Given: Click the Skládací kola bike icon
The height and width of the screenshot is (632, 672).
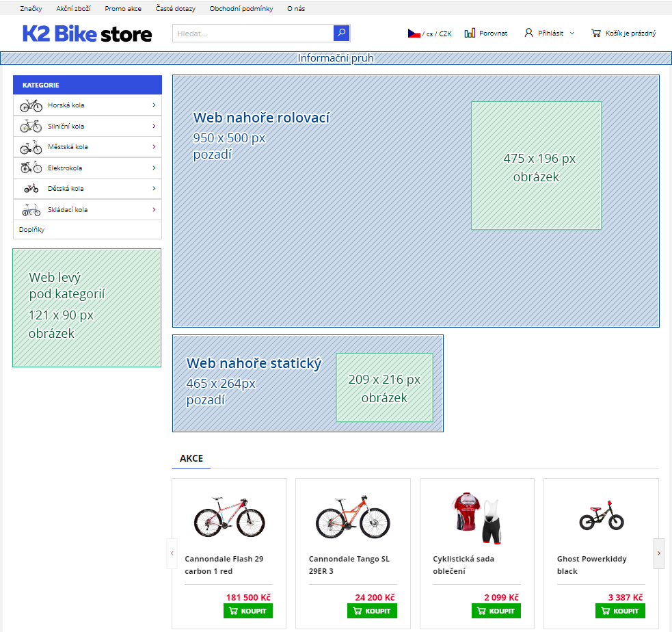Looking at the screenshot, I should 31,210.
